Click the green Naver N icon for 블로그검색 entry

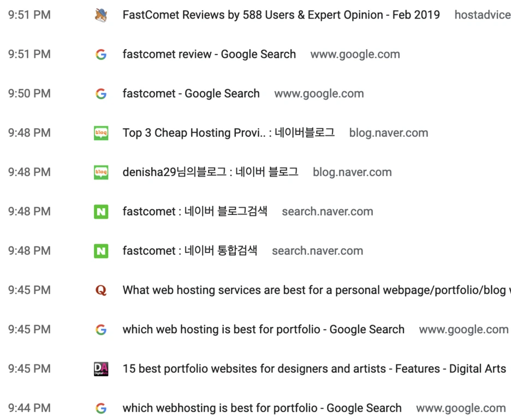[101, 211]
